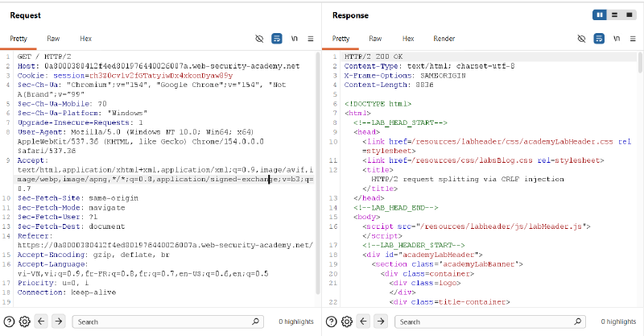Click the Request search input field
This screenshot has width=644, height=336.
click(168, 321)
